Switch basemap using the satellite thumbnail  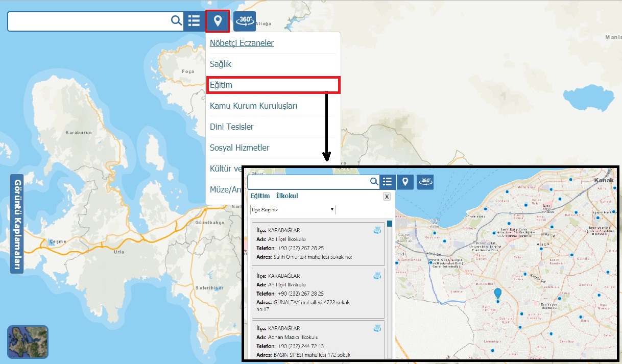coord(28,342)
